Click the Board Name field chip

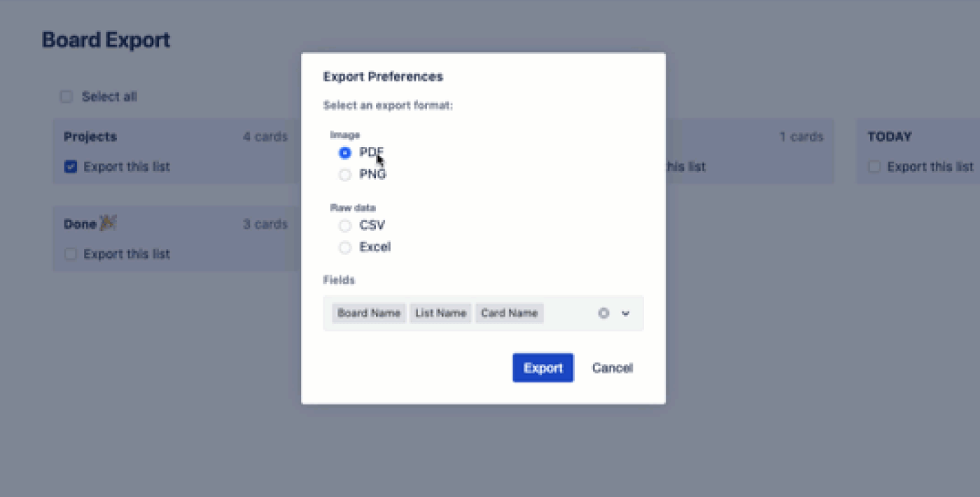point(369,313)
